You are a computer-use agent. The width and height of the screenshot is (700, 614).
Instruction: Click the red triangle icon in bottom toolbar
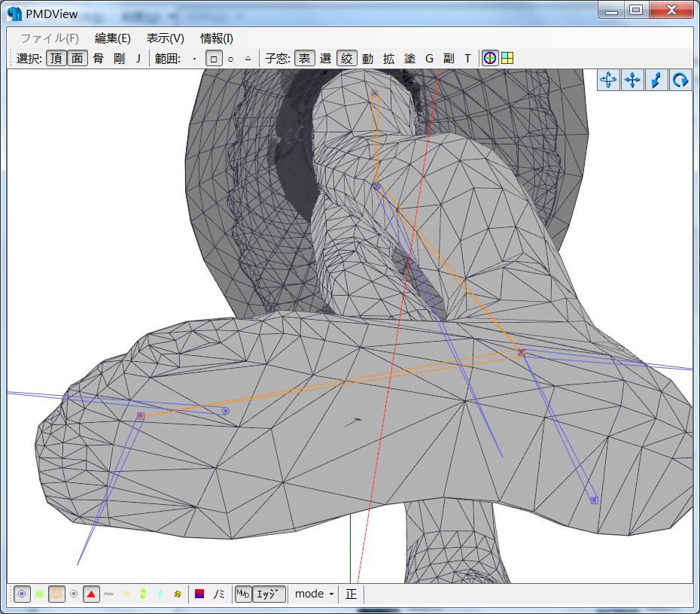[x=91, y=594]
